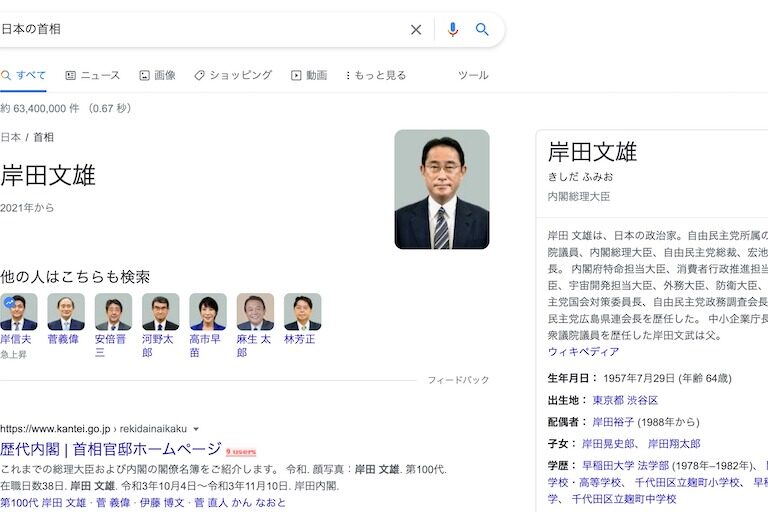Click the 岸信夫 name link
The height and width of the screenshot is (512, 768).
point(16,339)
